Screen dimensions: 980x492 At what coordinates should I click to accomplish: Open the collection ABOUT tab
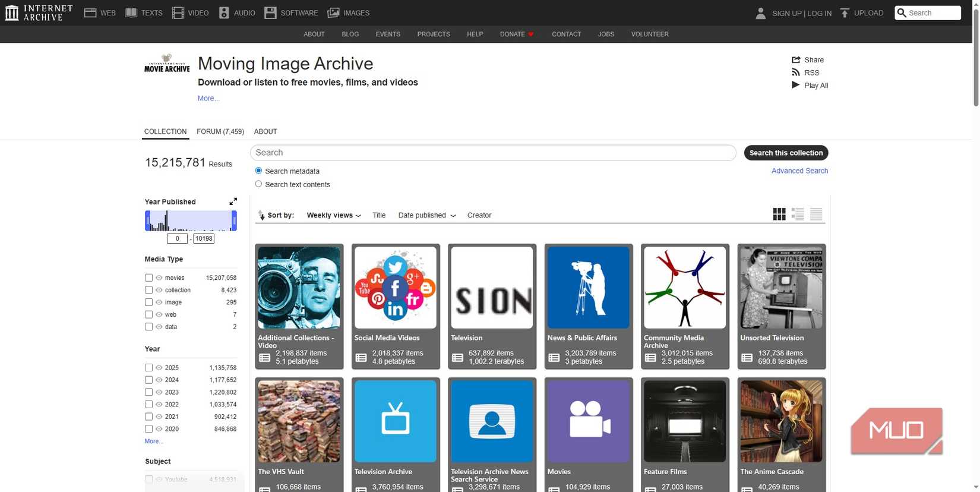(265, 131)
